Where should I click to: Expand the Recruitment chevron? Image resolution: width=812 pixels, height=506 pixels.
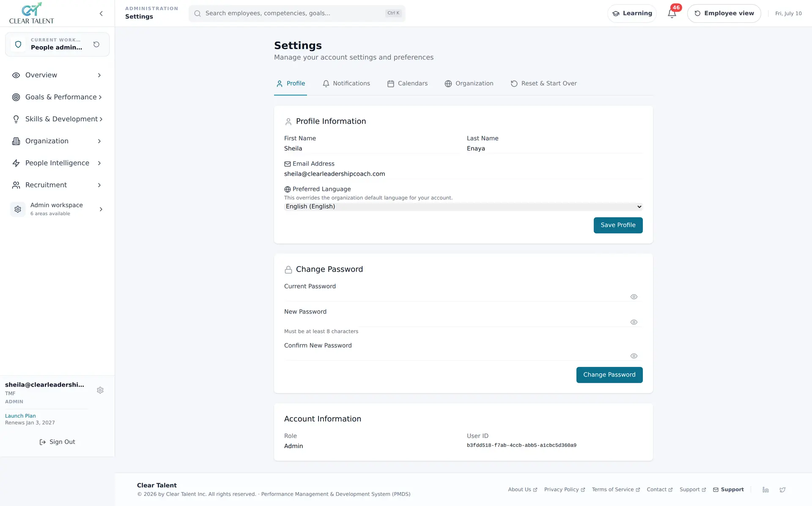pyautogui.click(x=99, y=185)
